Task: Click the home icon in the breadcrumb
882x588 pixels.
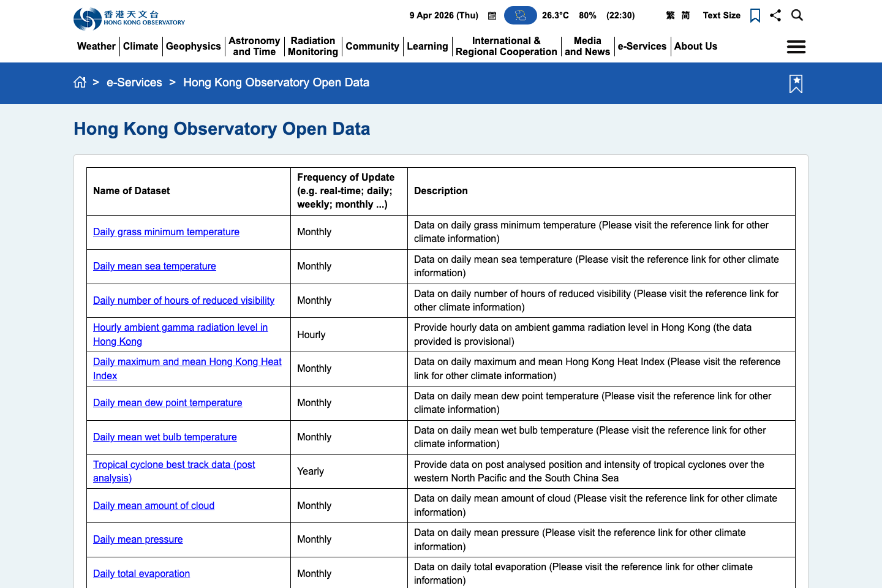Action: pyautogui.click(x=80, y=81)
